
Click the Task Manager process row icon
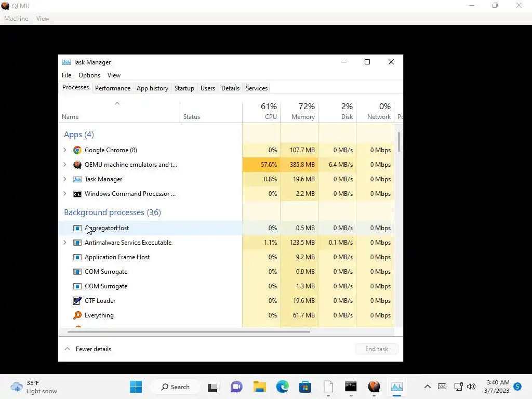pos(77,179)
